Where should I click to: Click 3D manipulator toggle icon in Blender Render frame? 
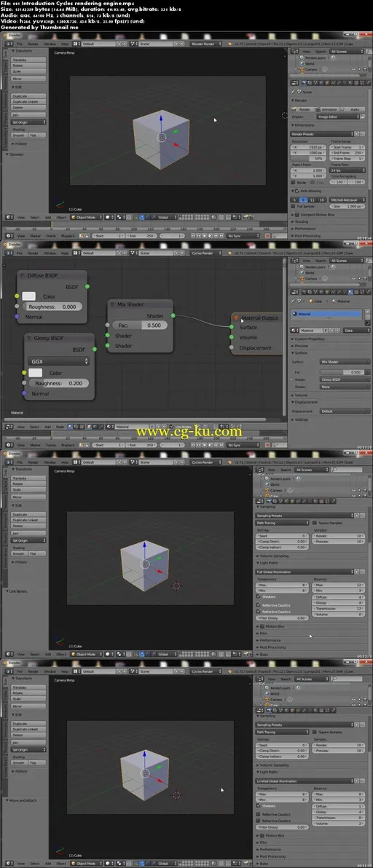pos(137,218)
